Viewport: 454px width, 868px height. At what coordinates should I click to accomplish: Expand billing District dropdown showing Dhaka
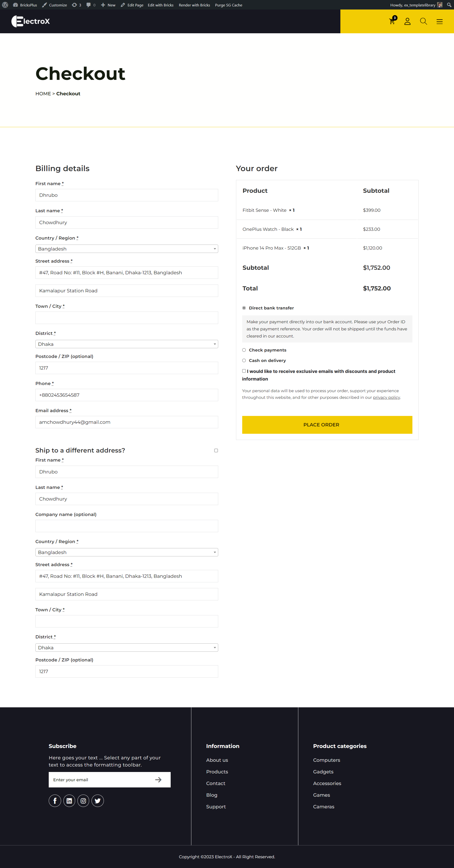tap(127, 344)
